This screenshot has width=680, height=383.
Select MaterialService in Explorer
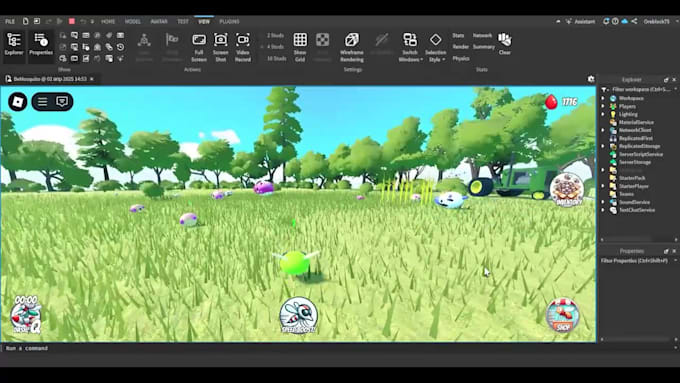click(636, 122)
